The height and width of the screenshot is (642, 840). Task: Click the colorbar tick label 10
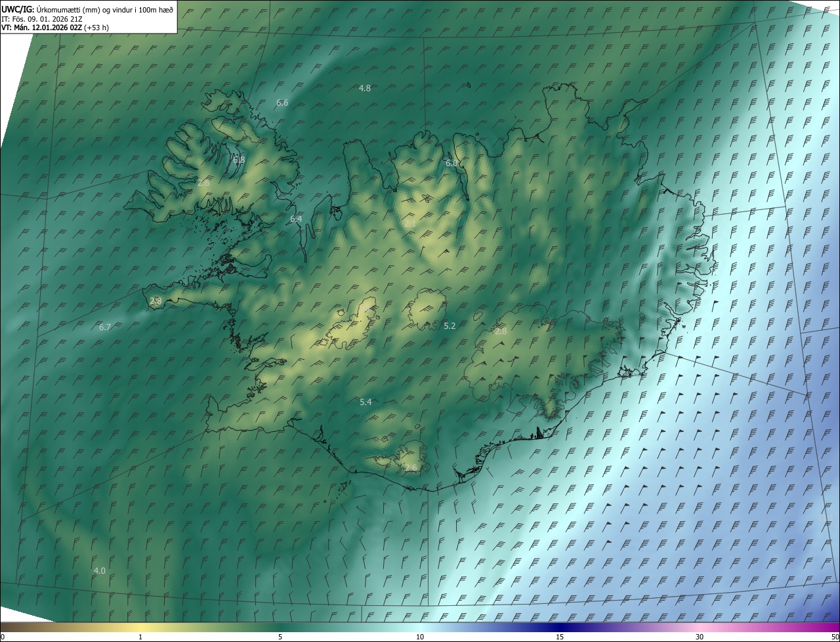pyautogui.click(x=420, y=637)
